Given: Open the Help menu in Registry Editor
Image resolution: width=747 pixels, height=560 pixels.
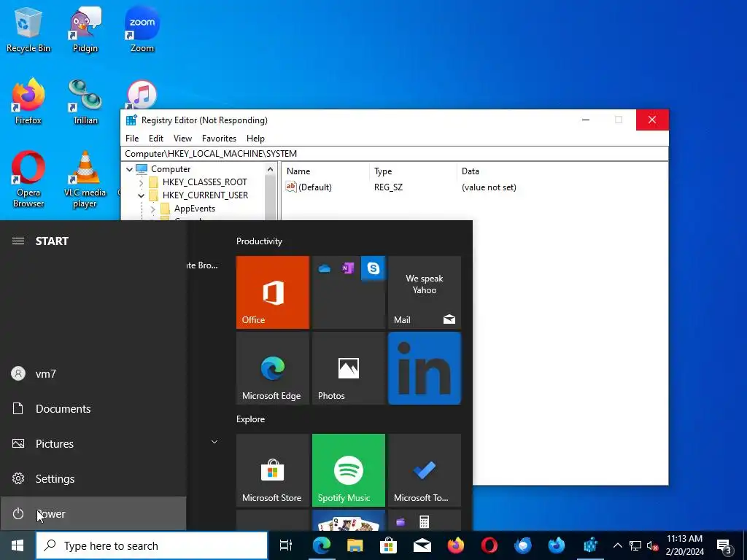Looking at the screenshot, I should [x=255, y=139].
